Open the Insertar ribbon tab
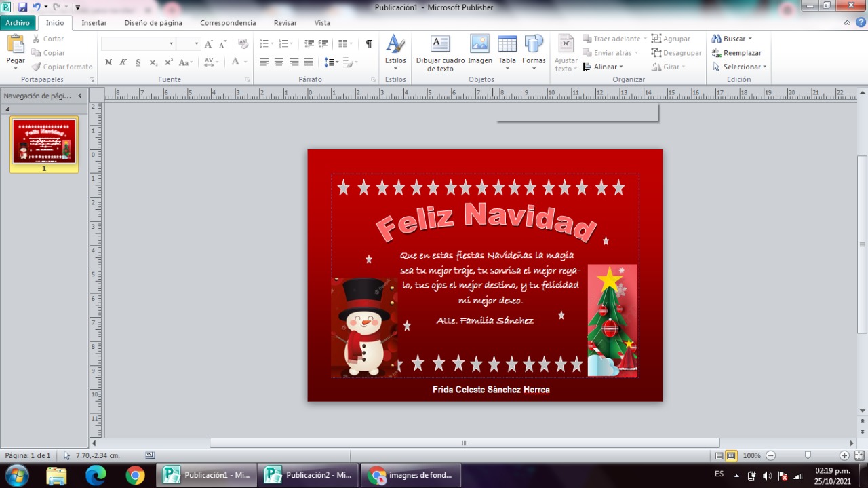The image size is (868, 488). [94, 22]
